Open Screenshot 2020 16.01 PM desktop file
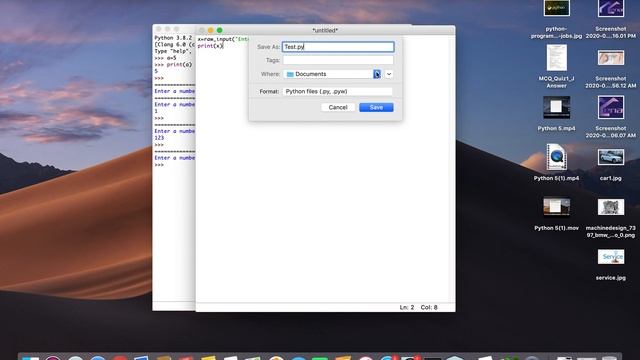The height and width of the screenshot is (360, 640). tap(611, 9)
